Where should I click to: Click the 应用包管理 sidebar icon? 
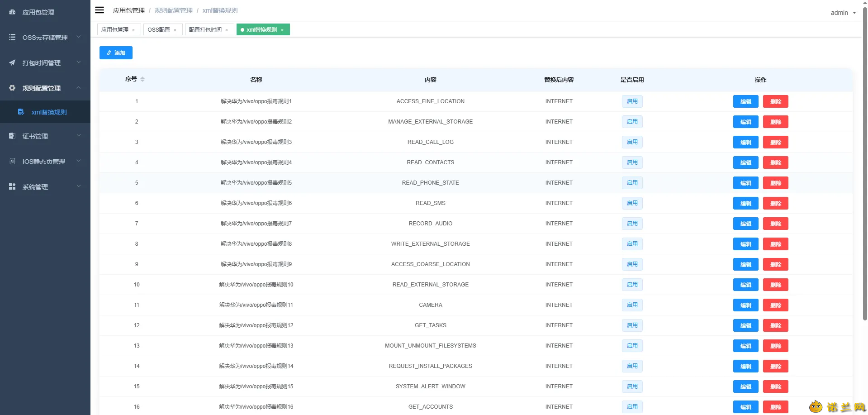click(12, 12)
